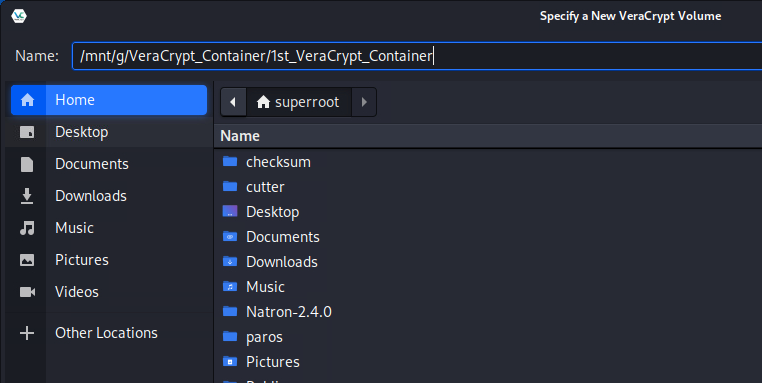Select the checksum folder
Image resolution: width=762 pixels, height=383 pixels.
point(488,162)
